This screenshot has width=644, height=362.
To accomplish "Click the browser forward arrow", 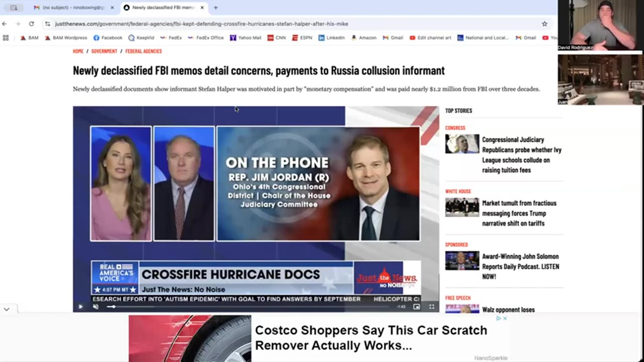I will pyautogui.click(x=18, y=24).
